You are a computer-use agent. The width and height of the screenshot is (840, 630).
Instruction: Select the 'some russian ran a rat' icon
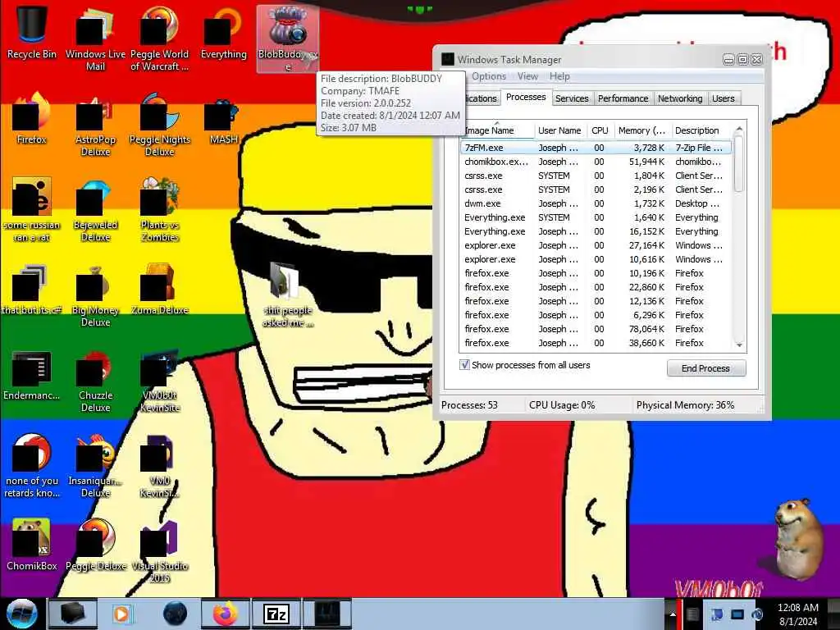[32, 210]
